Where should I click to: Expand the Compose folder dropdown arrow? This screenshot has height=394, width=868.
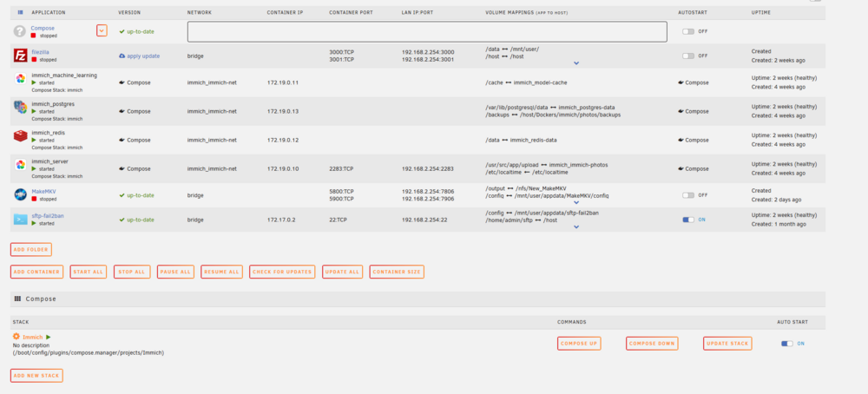pos(102,31)
